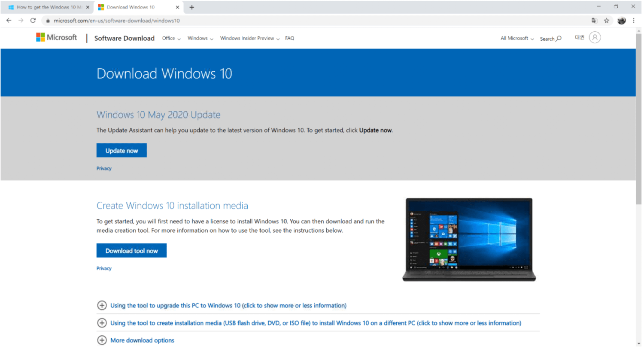Viewport: 644px width, 349px height.
Task: Click the browser back arrow
Action: (9, 20)
